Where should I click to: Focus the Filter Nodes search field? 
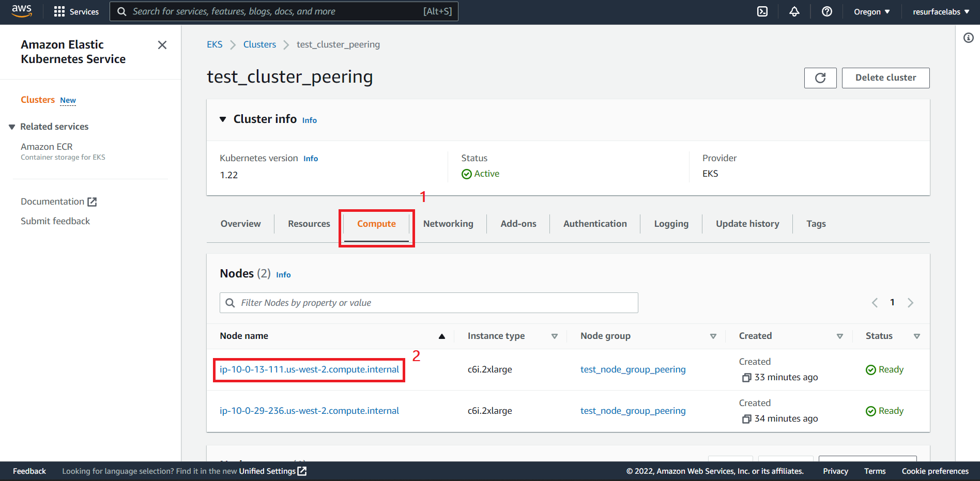click(429, 303)
